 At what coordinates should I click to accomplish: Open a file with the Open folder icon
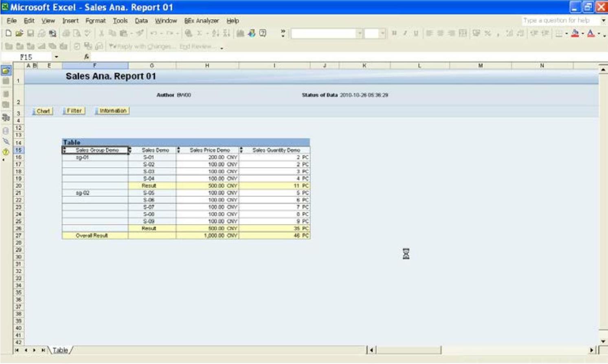click(x=19, y=33)
